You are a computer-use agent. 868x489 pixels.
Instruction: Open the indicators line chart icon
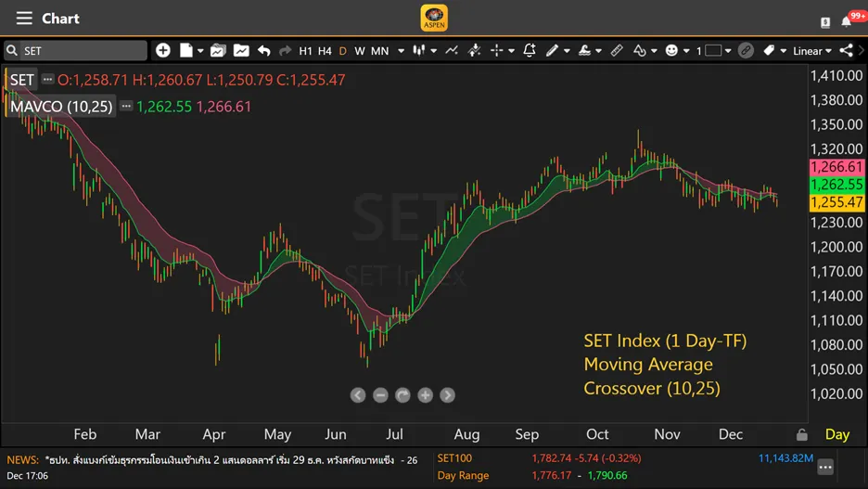452,50
